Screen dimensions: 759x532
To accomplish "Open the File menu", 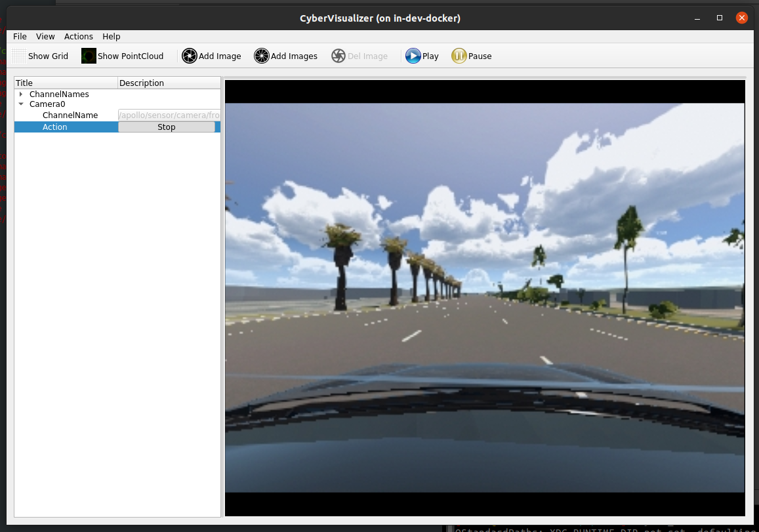I will tap(20, 37).
